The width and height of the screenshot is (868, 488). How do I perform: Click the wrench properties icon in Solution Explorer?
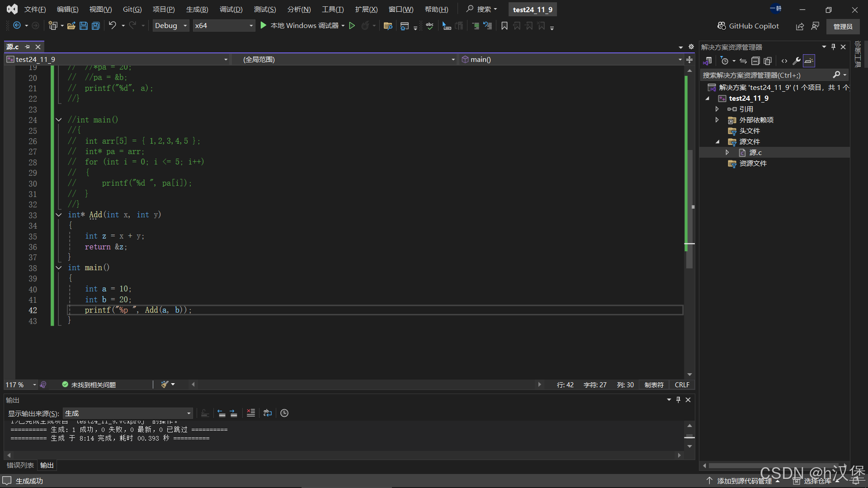797,61
